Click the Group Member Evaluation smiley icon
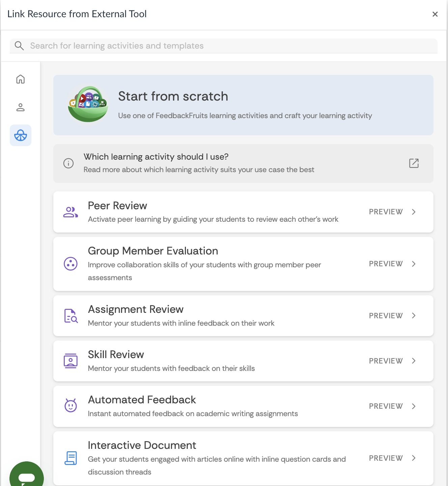The image size is (448, 486). [70, 264]
